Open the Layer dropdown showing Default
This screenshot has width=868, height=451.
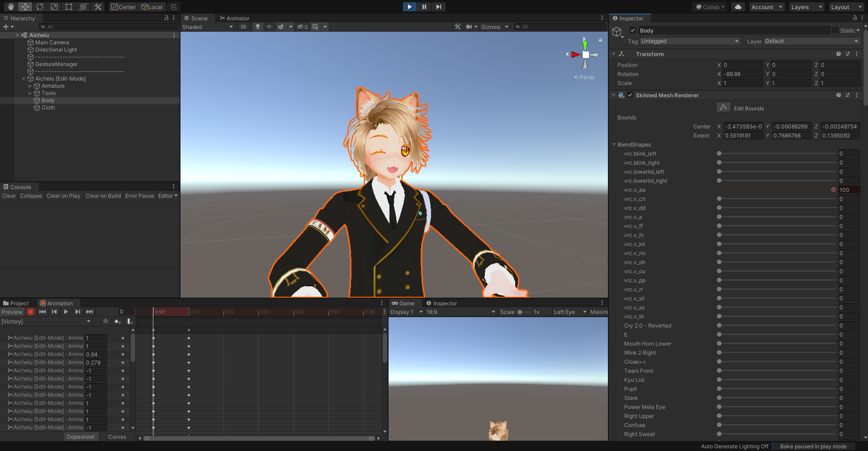tap(812, 41)
